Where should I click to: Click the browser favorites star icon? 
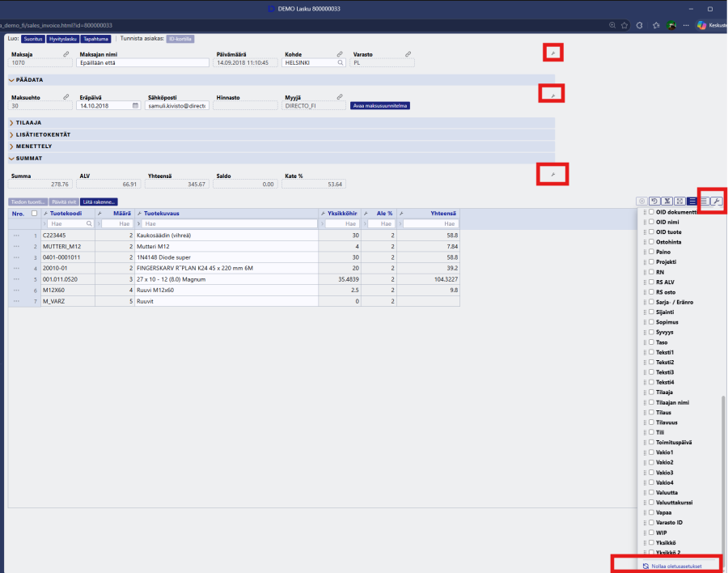(626, 25)
